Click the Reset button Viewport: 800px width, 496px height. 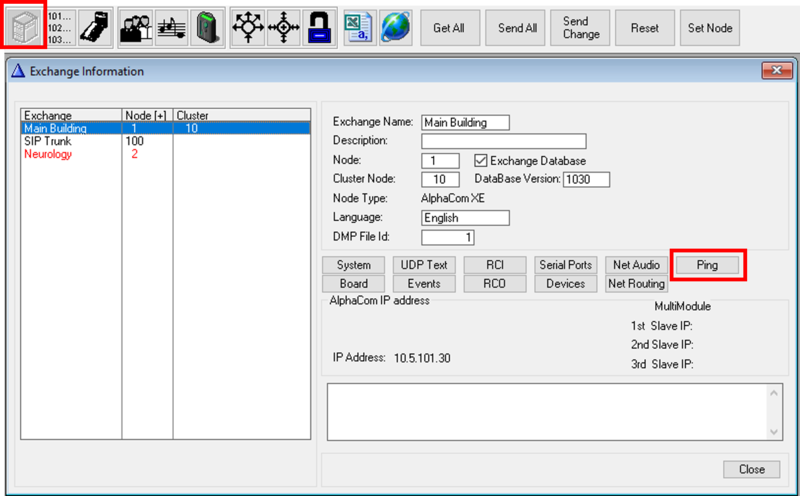[x=645, y=28]
